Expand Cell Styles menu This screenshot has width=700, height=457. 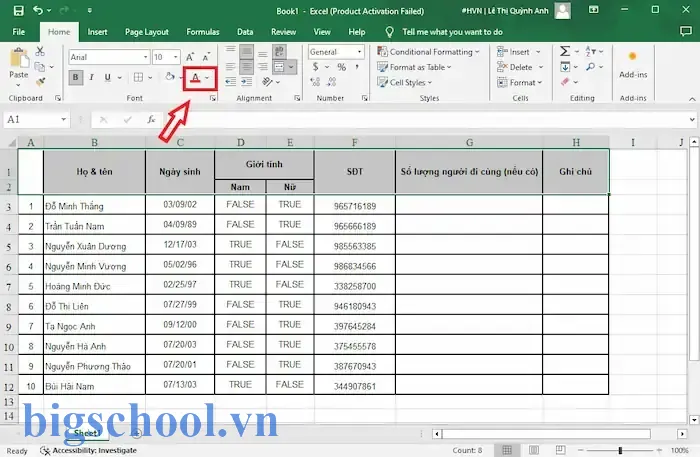405,82
